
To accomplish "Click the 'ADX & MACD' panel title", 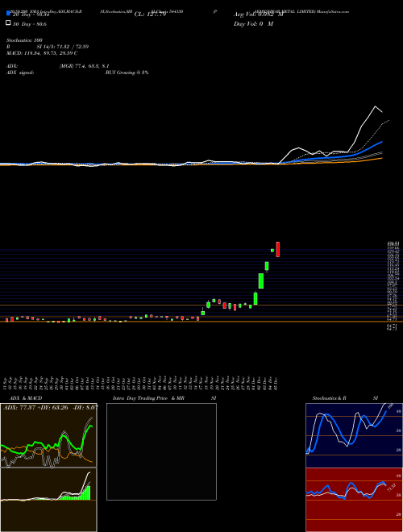I will 26,398.
